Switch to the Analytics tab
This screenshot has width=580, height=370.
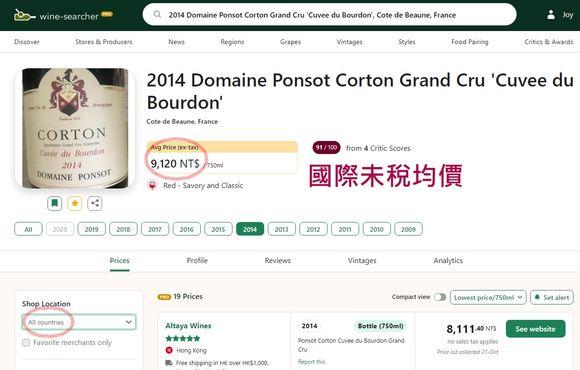click(448, 260)
